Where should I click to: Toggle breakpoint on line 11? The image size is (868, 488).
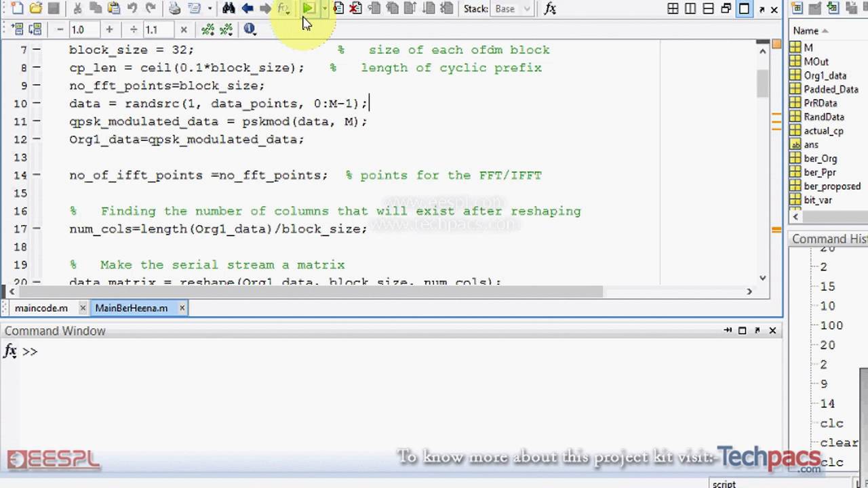[x=36, y=121]
